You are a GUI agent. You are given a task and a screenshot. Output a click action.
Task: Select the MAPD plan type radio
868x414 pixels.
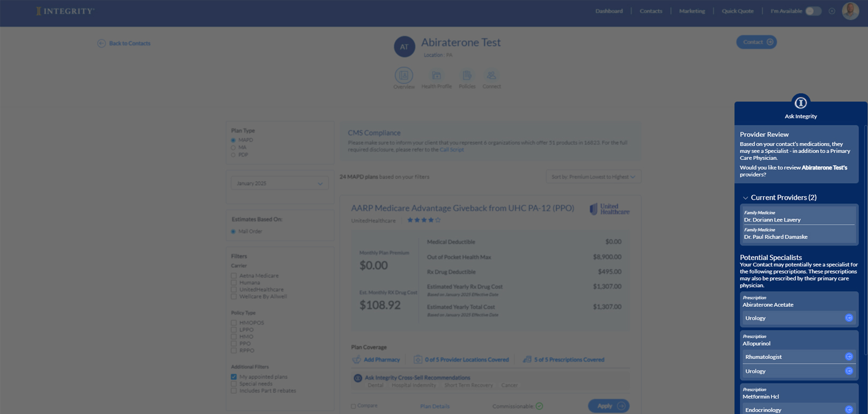(233, 141)
